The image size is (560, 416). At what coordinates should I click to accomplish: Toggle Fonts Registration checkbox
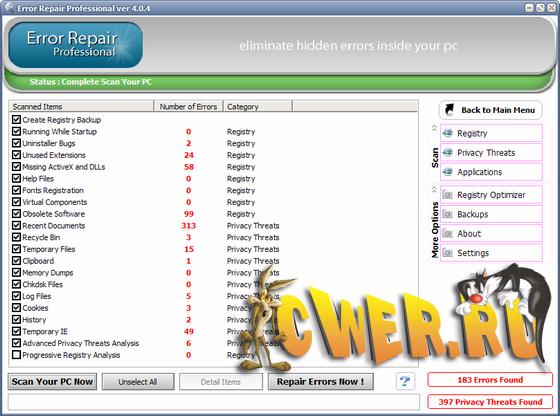click(16, 190)
